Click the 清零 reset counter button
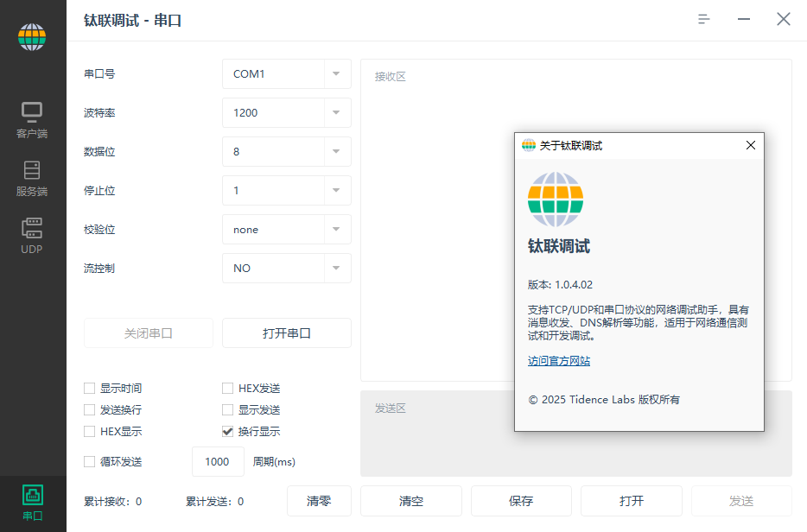The height and width of the screenshot is (532, 807). [x=319, y=501]
